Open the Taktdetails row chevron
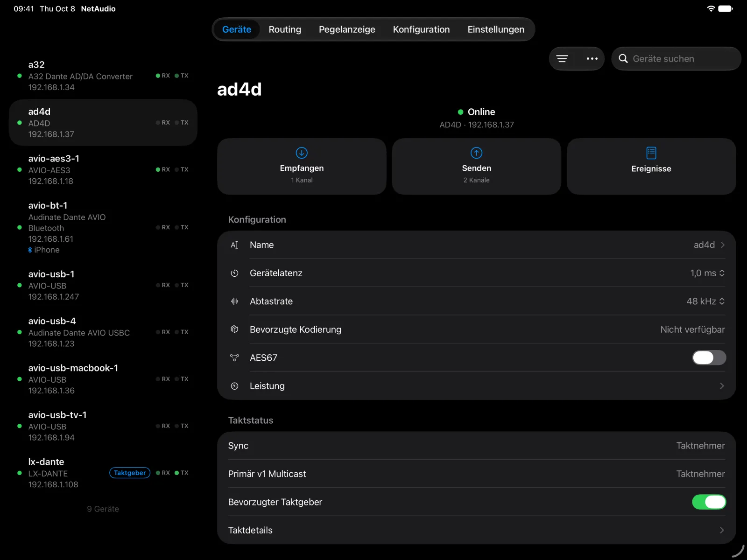The width and height of the screenshot is (747, 560). [x=722, y=530]
